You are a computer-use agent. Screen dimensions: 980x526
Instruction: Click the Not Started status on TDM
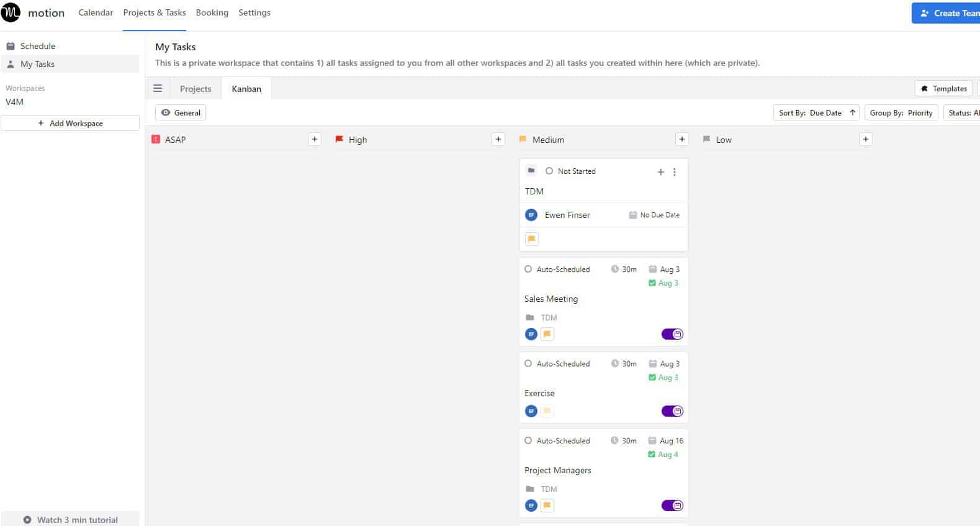click(x=570, y=171)
